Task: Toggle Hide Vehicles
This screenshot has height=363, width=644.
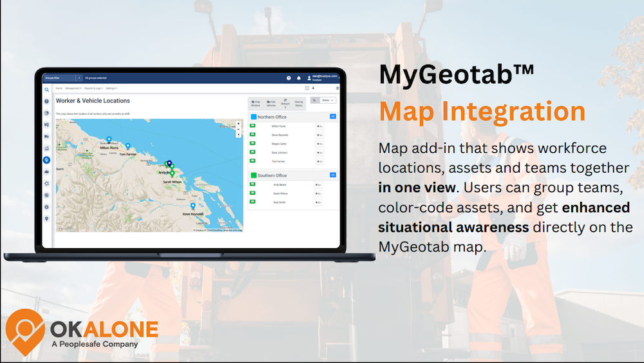Action: click(270, 104)
